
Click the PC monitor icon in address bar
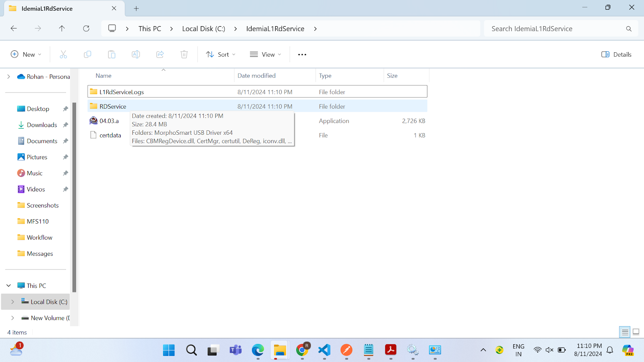(112, 29)
